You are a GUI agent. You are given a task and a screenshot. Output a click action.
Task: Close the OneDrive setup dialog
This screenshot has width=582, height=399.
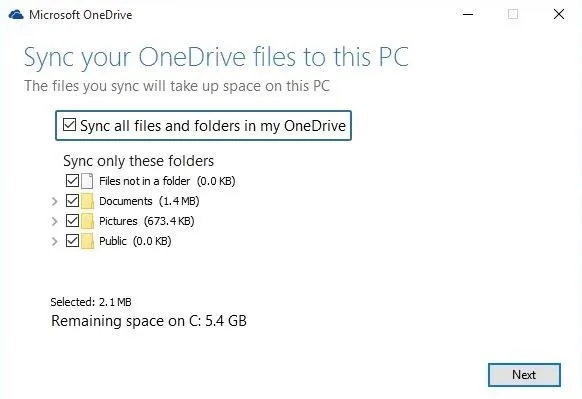tap(559, 14)
